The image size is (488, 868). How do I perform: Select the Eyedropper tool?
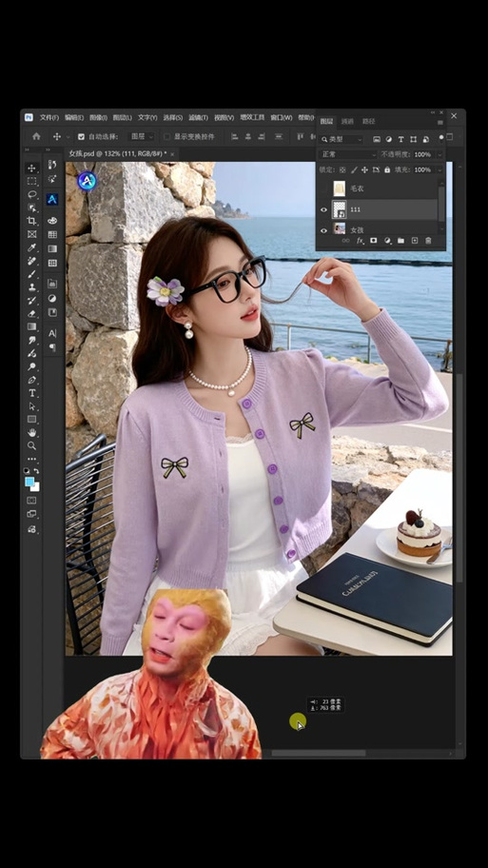pos(32,247)
